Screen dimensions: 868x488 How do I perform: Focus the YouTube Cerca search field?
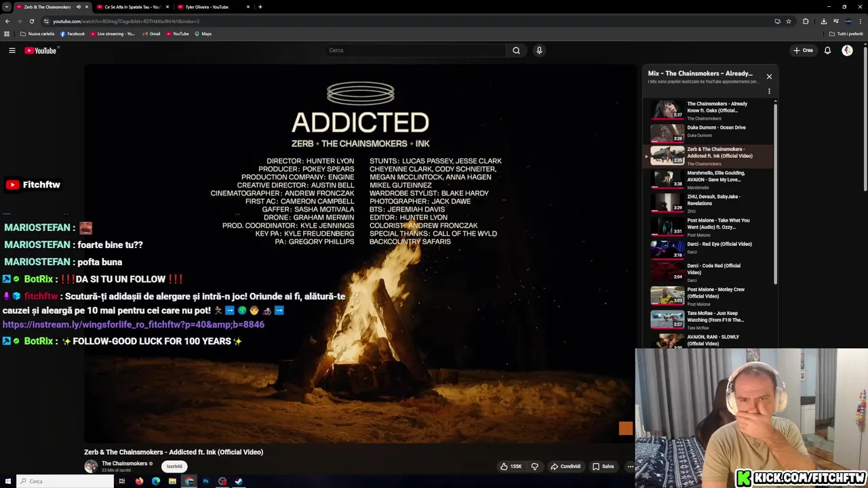click(x=415, y=50)
